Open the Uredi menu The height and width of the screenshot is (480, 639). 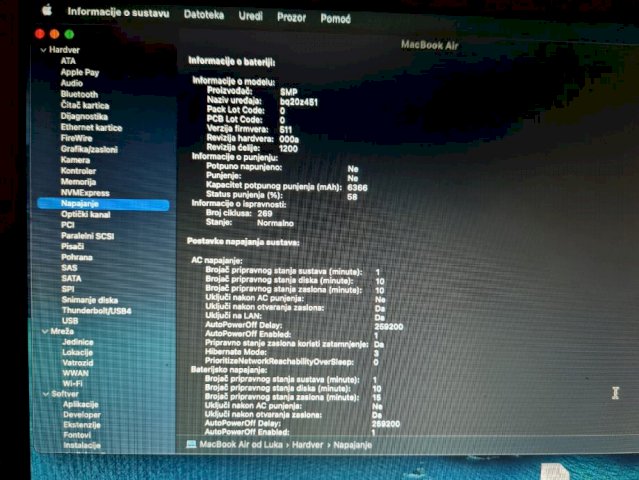pyautogui.click(x=251, y=16)
